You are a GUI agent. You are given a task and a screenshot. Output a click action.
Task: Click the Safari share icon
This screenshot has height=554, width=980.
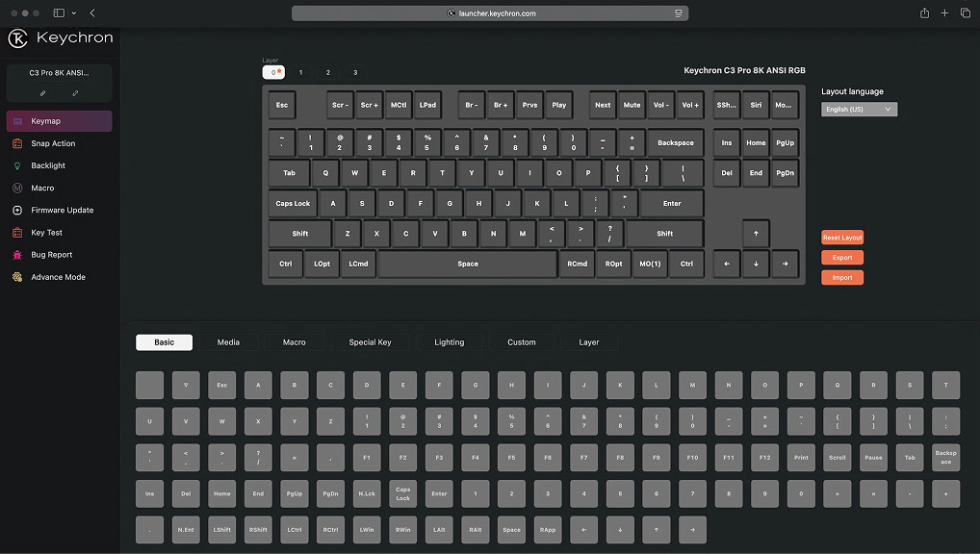(x=924, y=13)
